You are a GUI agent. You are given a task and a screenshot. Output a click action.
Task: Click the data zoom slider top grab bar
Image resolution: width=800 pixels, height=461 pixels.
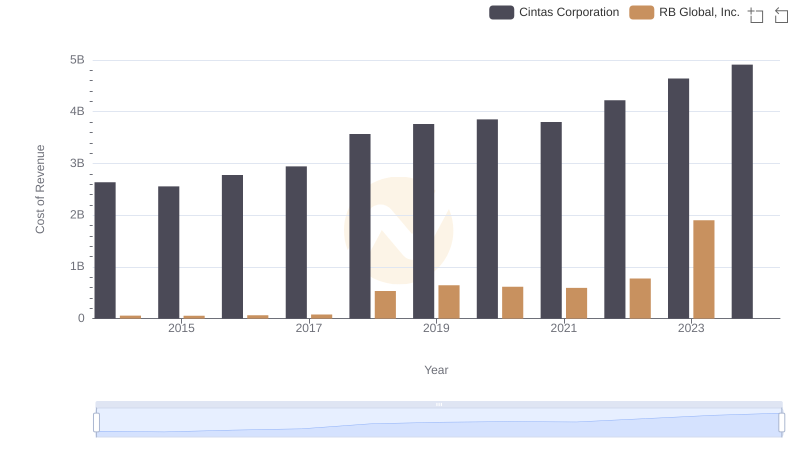(439, 404)
